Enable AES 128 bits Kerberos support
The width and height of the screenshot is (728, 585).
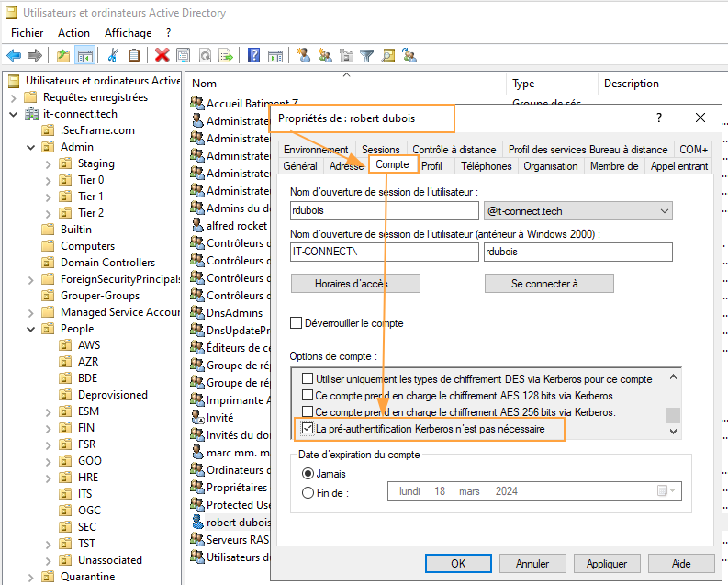pyautogui.click(x=308, y=395)
